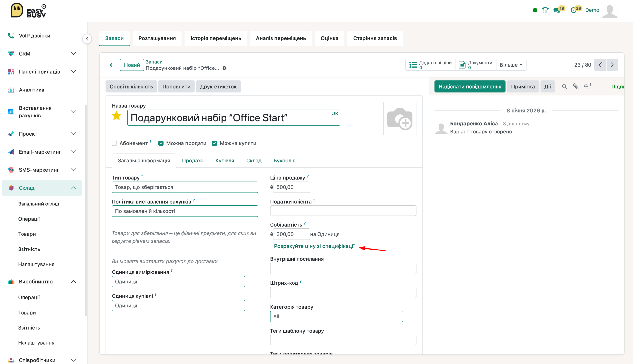Viewport: 633px width, 364px height.
Task: Open the Продажі form tab
Action: (192, 161)
